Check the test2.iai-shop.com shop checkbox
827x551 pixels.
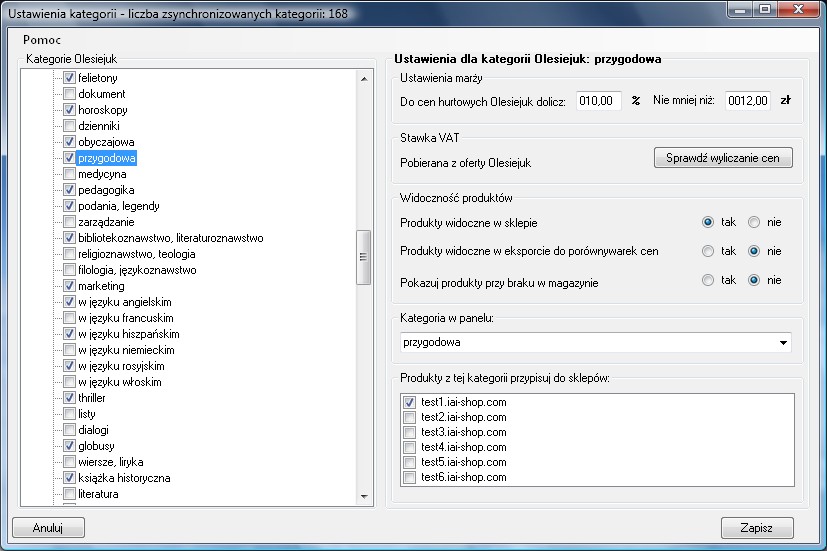(x=409, y=417)
